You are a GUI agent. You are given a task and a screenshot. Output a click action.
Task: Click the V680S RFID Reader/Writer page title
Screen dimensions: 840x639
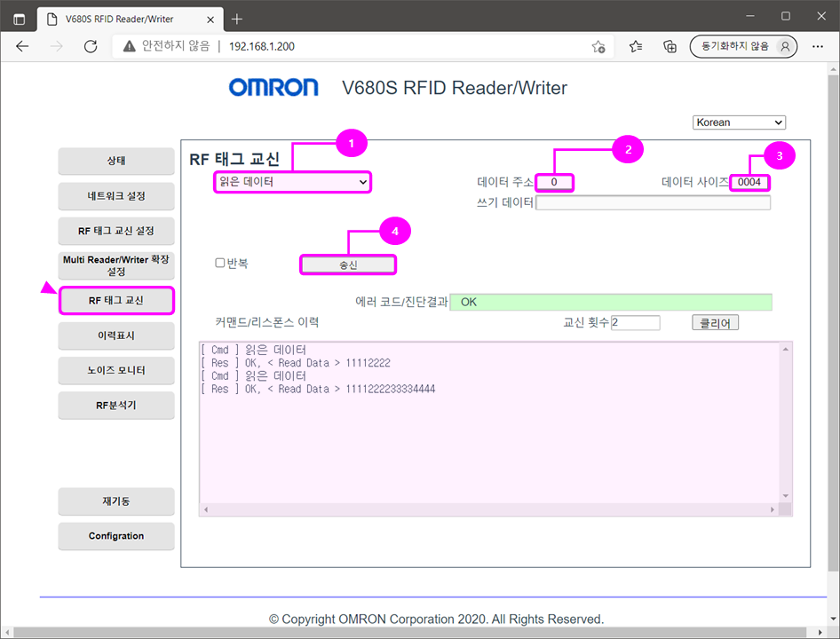tap(455, 88)
